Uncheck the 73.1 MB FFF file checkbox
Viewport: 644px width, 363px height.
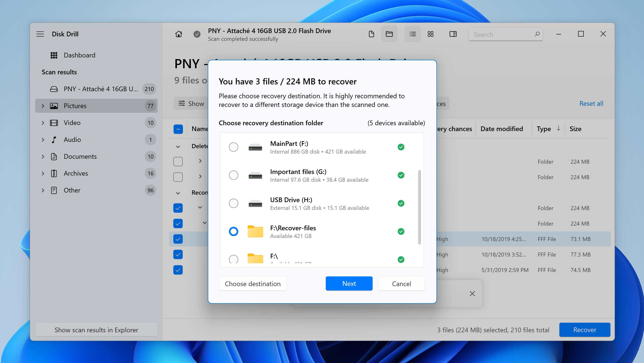click(x=178, y=239)
